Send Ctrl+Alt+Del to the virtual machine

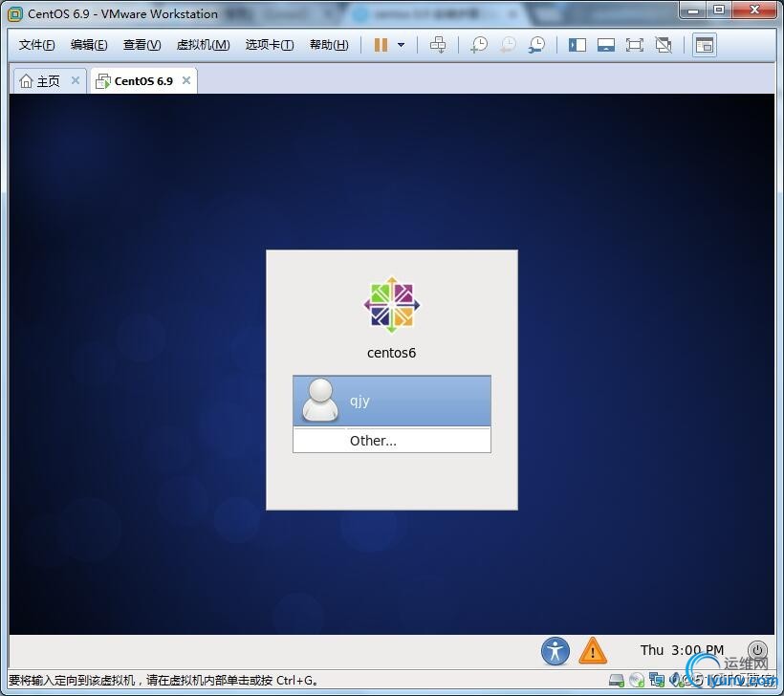tap(438, 45)
